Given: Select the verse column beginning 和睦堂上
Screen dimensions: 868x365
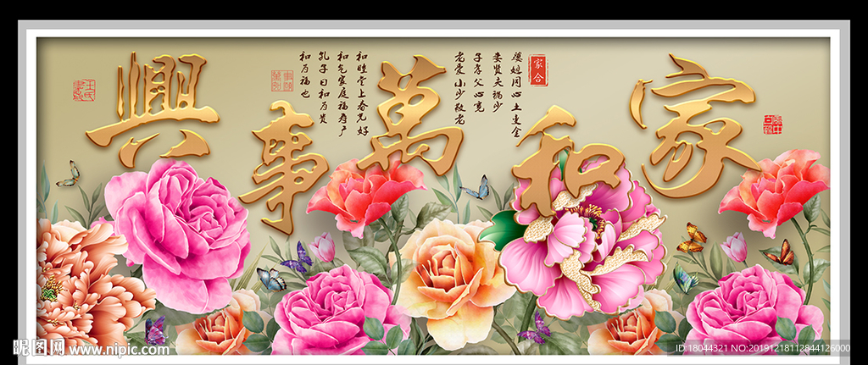Looking at the screenshot, I should pyautogui.click(x=362, y=93).
